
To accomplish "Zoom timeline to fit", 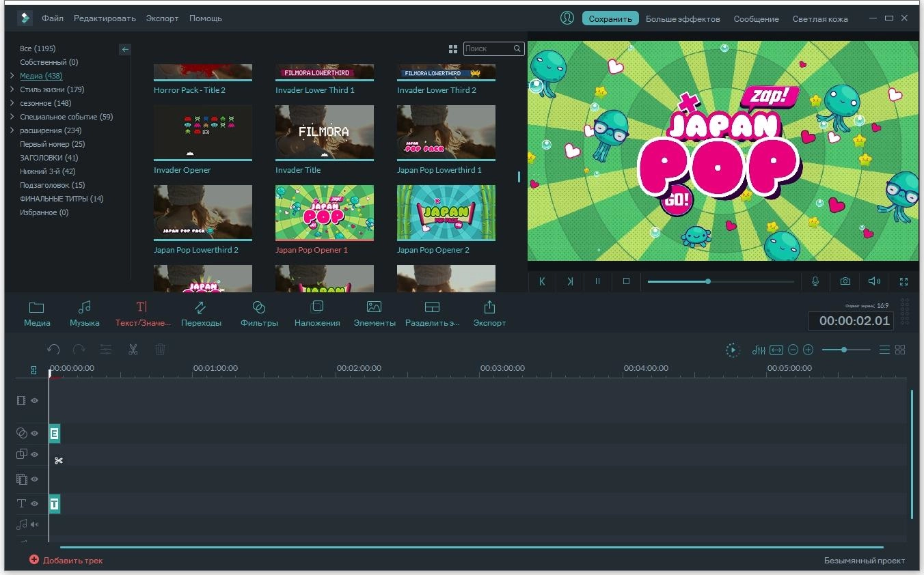I will pos(776,350).
